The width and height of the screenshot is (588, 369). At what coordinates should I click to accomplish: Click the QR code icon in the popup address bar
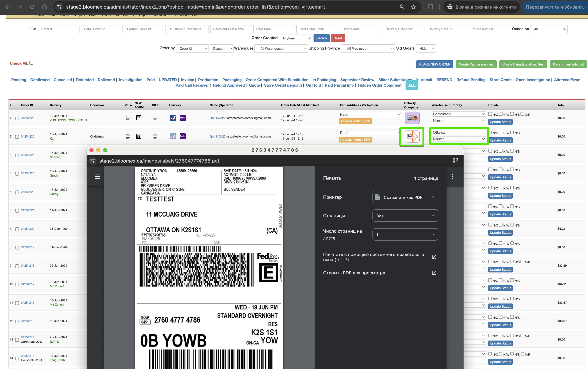455,161
